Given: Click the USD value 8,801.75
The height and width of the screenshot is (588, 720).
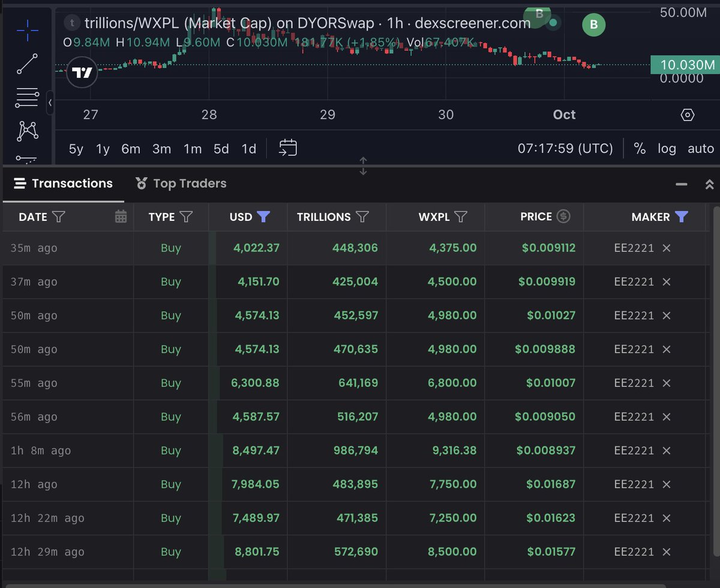Looking at the screenshot, I should pos(256,552).
